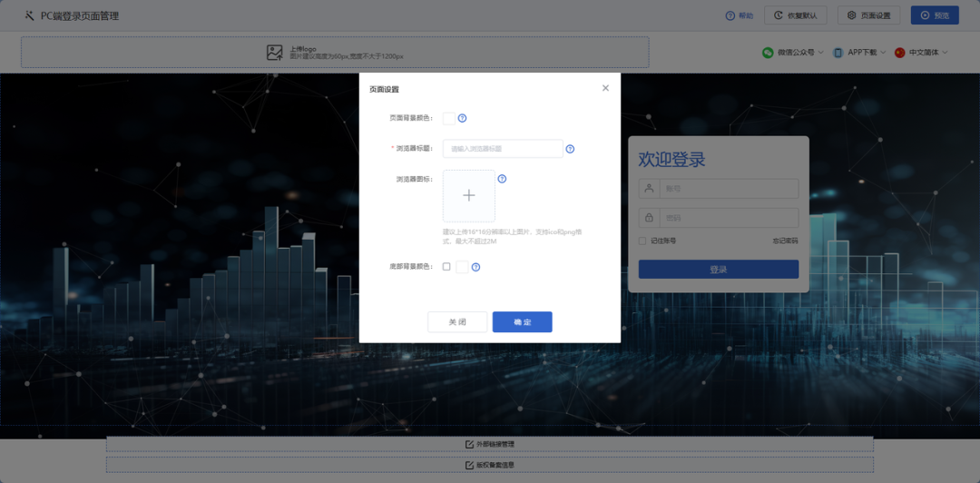Open the 页面背景颜色 color swatch
This screenshot has height=483, width=980.
point(449,118)
